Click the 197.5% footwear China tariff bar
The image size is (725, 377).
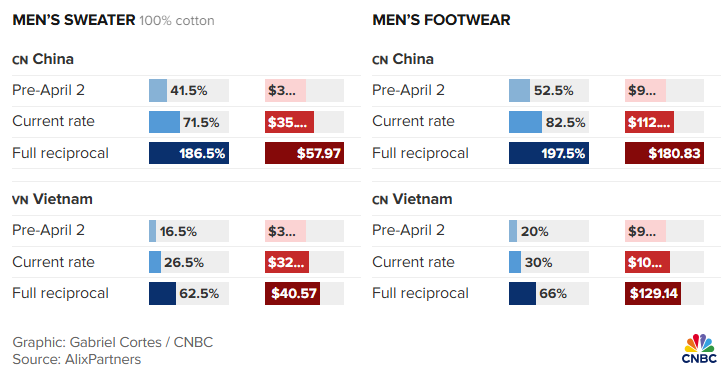[549, 153]
